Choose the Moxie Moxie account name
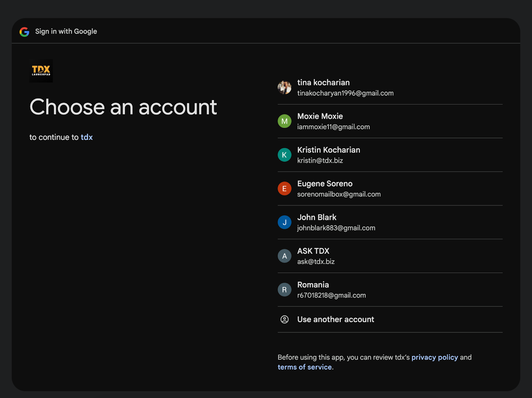The image size is (532, 398). click(320, 116)
